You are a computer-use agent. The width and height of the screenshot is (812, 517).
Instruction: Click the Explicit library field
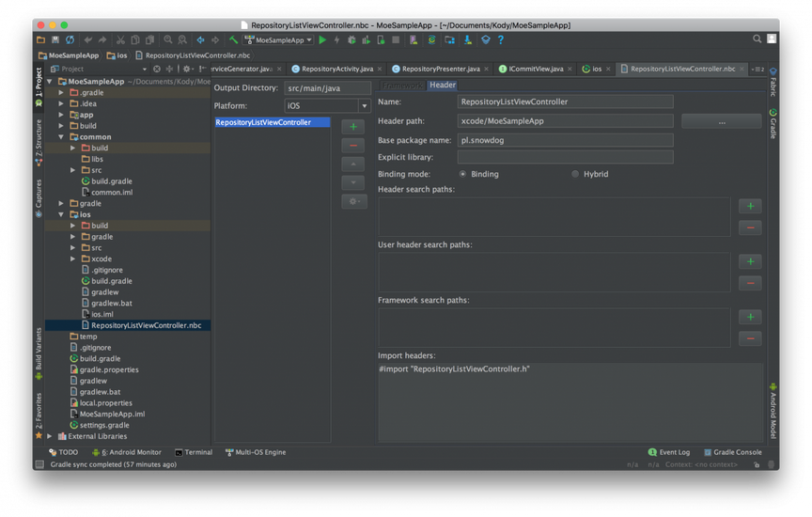[x=565, y=158]
